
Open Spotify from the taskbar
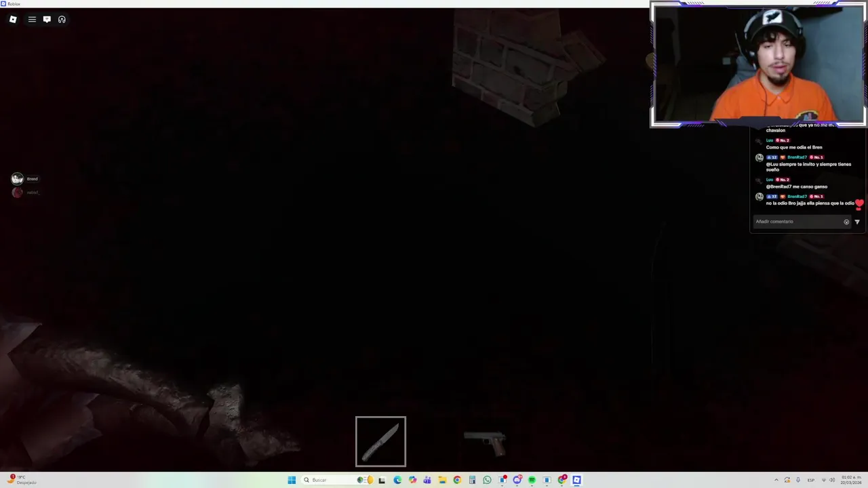[x=532, y=480]
